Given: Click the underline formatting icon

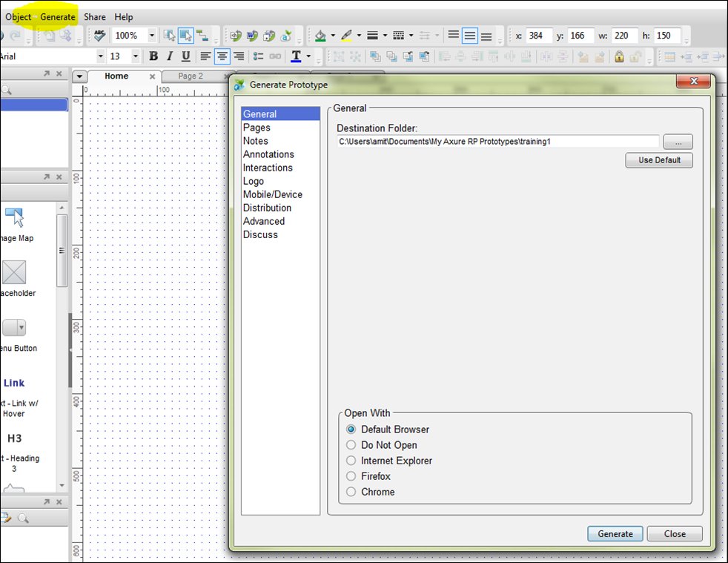Looking at the screenshot, I should coord(185,56).
